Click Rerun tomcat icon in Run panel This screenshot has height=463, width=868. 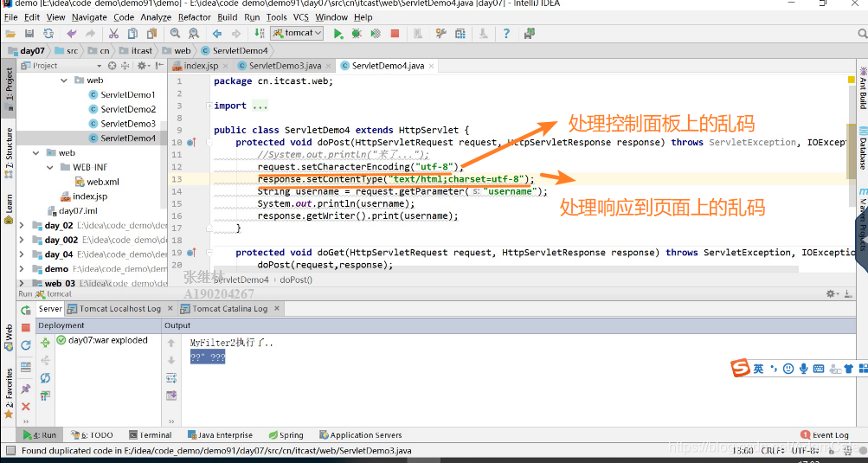click(25, 310)
